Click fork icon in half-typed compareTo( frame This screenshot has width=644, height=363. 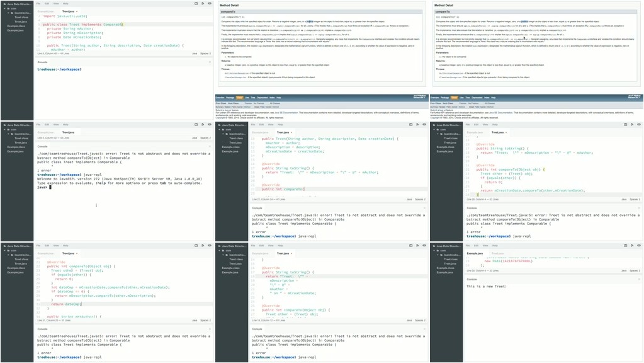[x=417, y=124]
